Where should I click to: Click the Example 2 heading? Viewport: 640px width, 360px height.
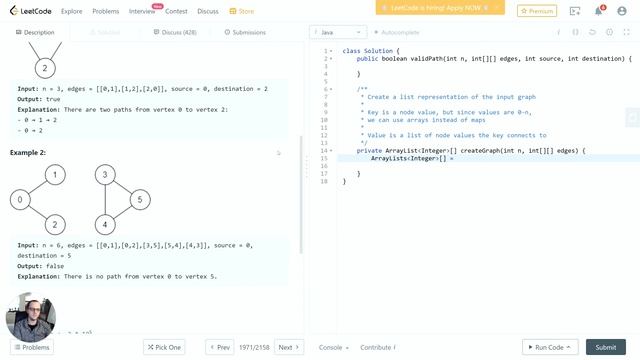(28, 153)
